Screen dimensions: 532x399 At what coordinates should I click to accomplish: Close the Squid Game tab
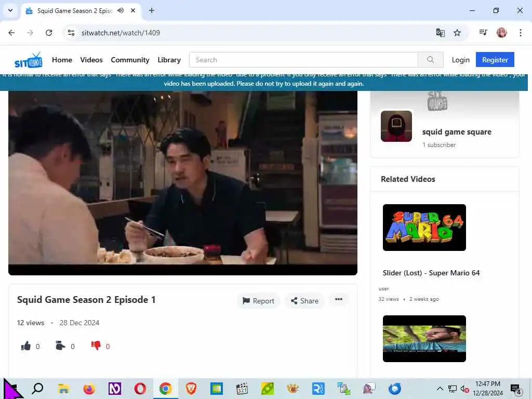click(x=133, y=10)
